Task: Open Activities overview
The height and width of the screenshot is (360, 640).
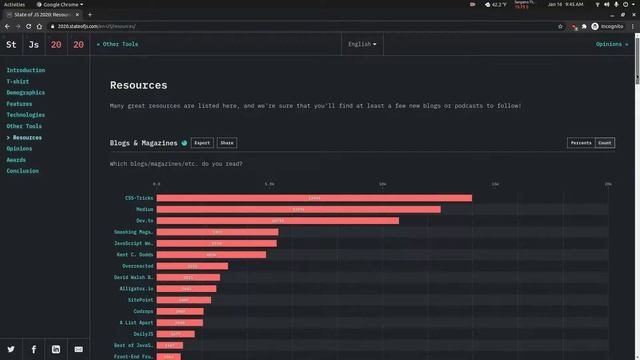Action: 14,4
